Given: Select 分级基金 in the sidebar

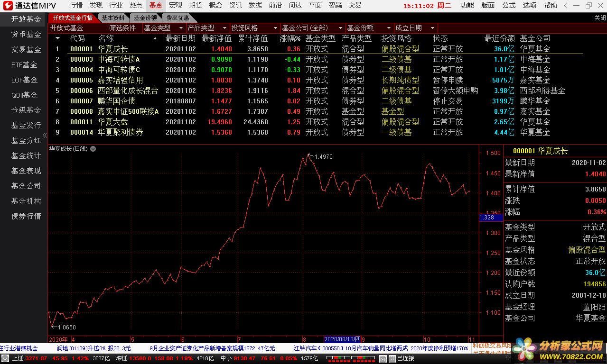Looking at the screenshot, I should pyautogui.click(x=26, y=110).
